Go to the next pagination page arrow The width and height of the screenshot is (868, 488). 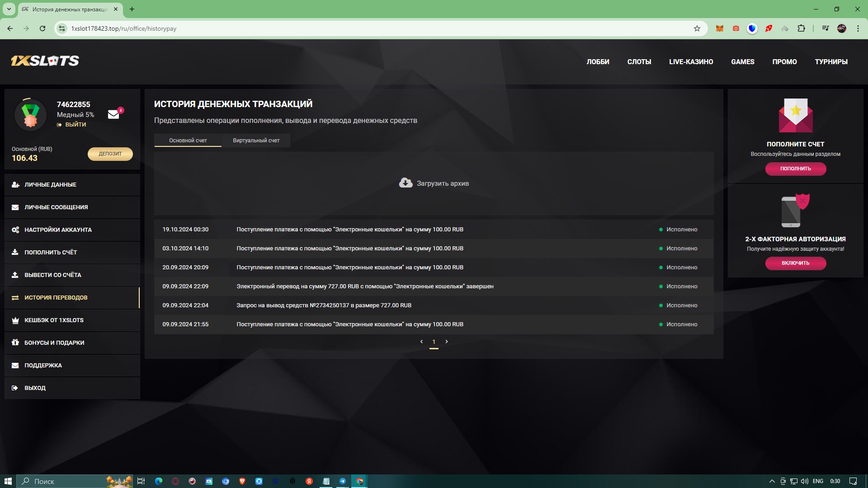(447, 342)
